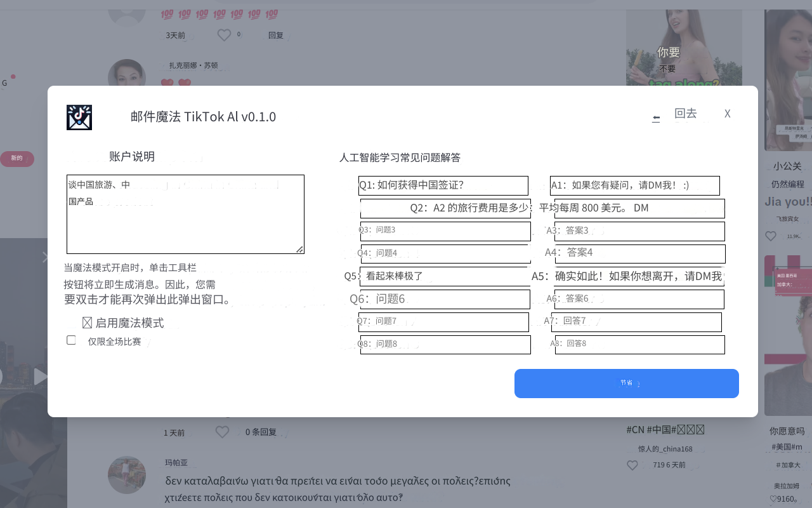The height and width of the screenshot is (508, 812).
Task: Click the A1 answer field
Action: pos(635,185)
